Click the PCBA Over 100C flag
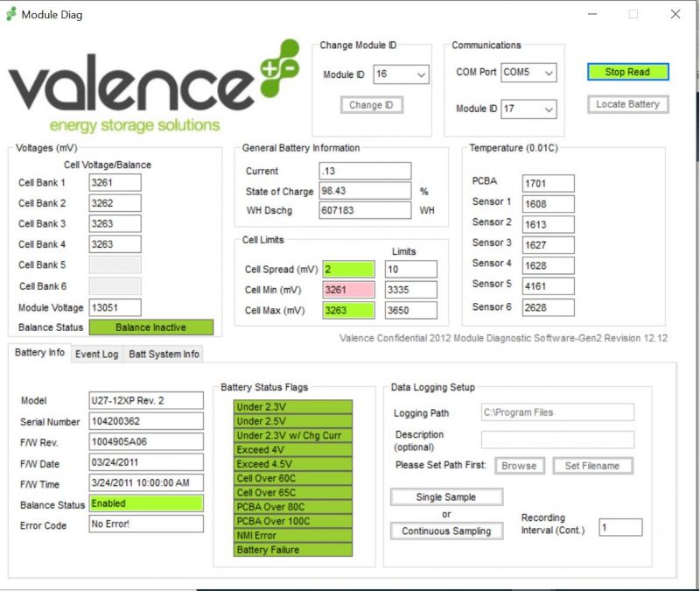The image size is (700, 591). (x=293, y=521)
